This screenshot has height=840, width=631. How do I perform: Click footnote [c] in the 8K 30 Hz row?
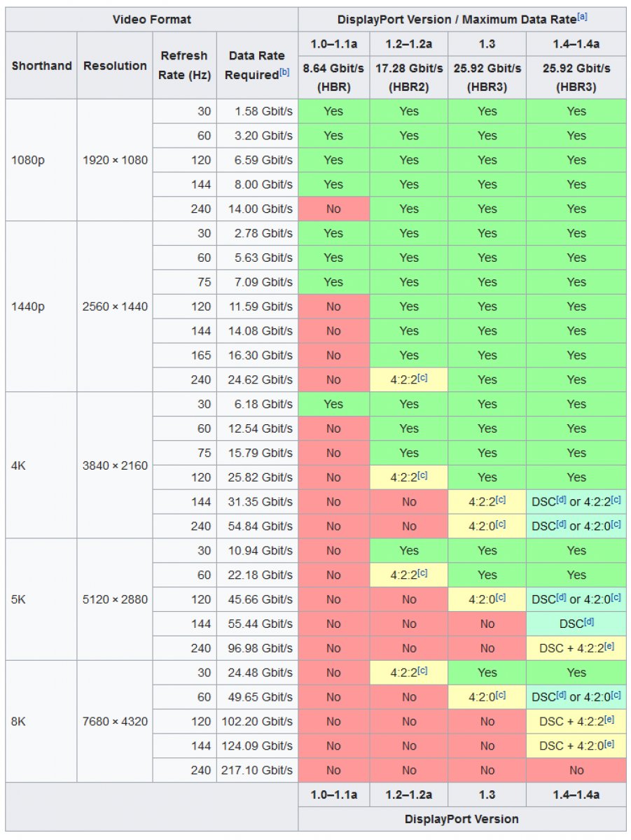tap(422, 670)
